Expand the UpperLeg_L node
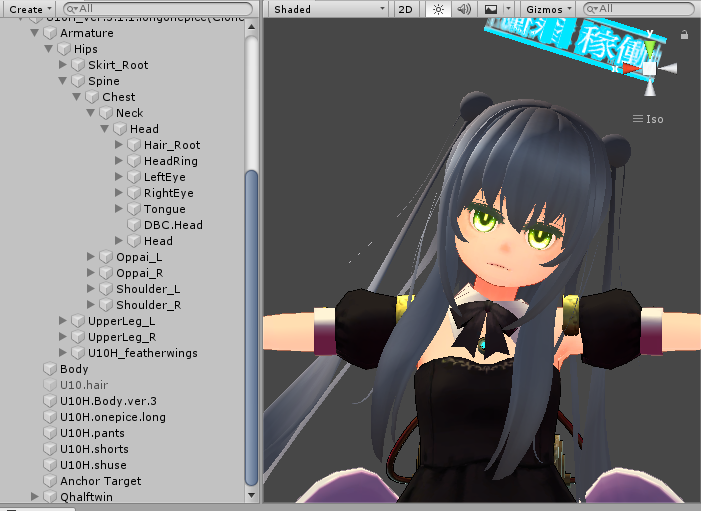 tap(63, 321)
